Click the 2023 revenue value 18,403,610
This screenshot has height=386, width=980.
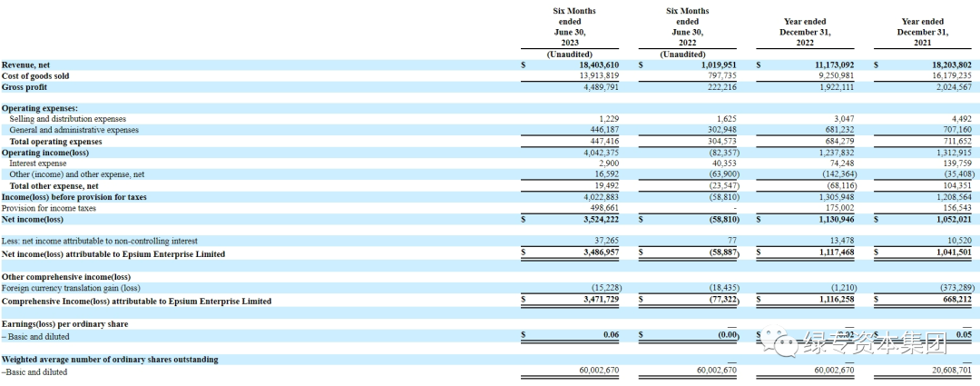pos(593,65)
